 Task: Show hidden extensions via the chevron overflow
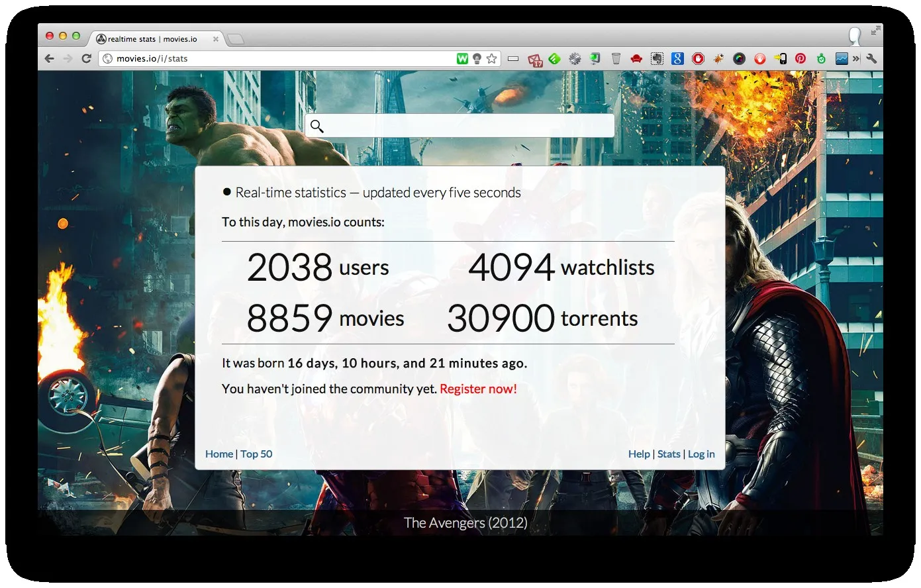pos(856,59)
